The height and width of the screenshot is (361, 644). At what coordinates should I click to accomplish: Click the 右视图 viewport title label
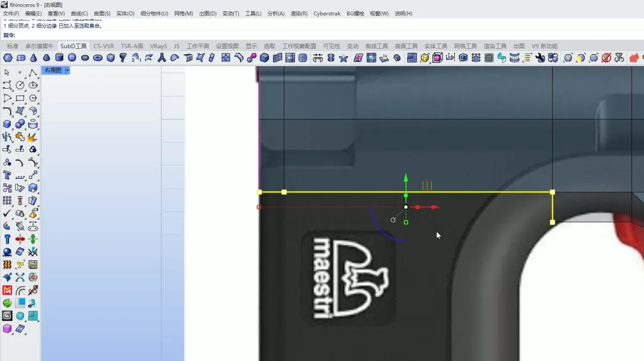pos(53,70)
